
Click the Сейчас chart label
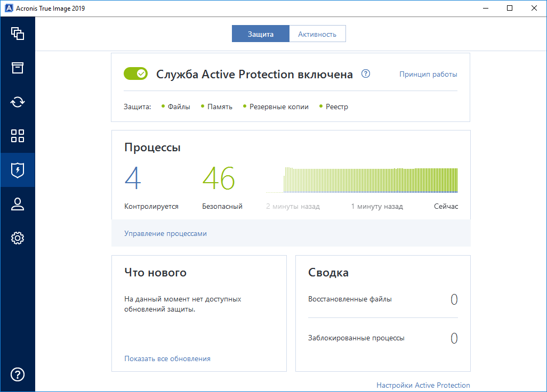[x=446, y=206]
